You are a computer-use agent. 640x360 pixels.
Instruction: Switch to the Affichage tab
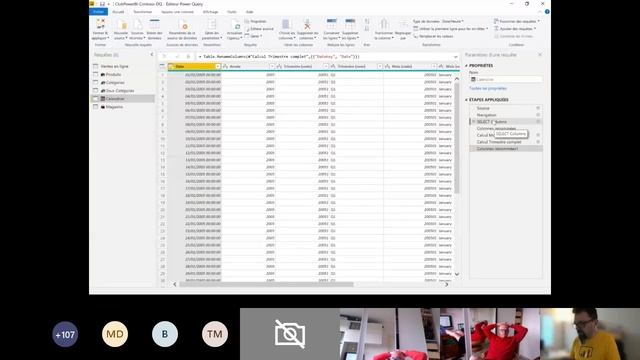click(x=211, y=12)
